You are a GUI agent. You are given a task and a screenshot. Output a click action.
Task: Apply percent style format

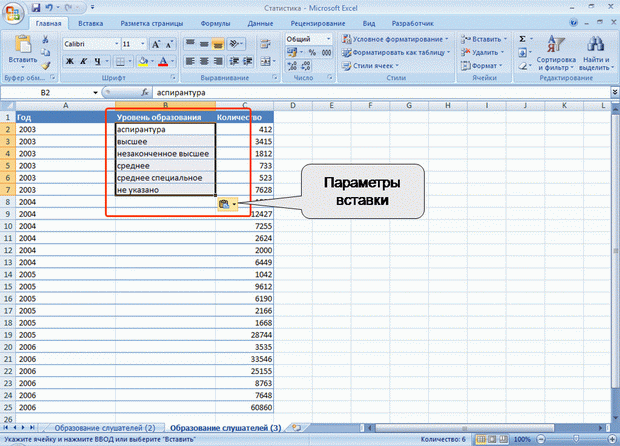pyautogui.click(x=312, y=53)
